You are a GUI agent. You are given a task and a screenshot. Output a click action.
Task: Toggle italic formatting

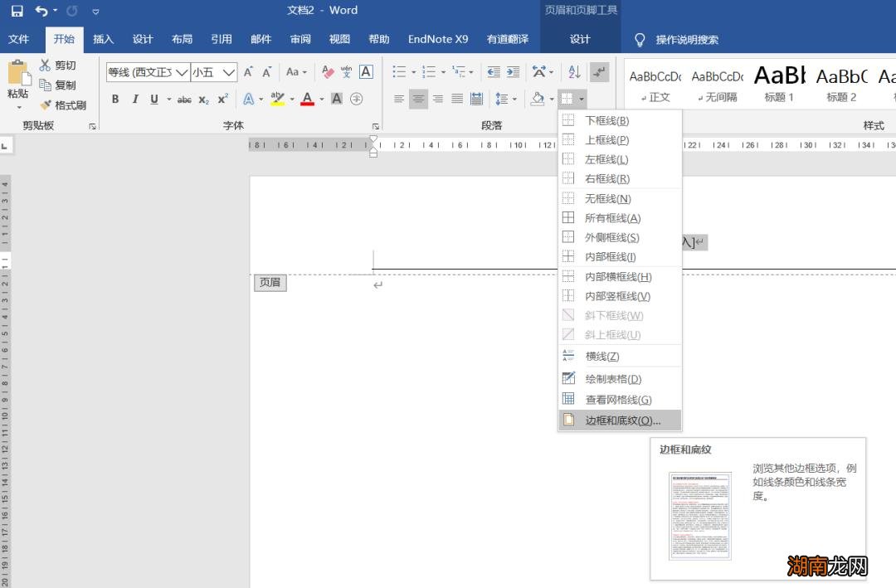[134, 100]
